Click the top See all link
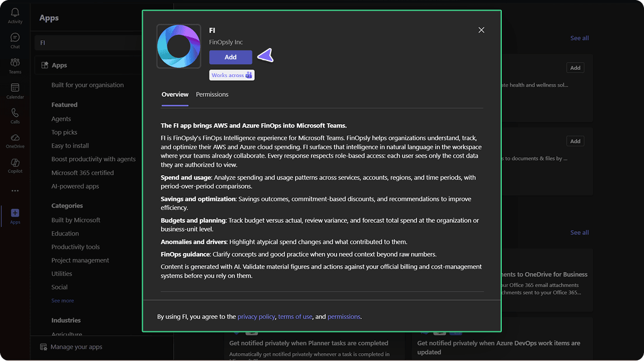This screenshot has height=361, width=644. pyautogui.click(x=579, y=38)
